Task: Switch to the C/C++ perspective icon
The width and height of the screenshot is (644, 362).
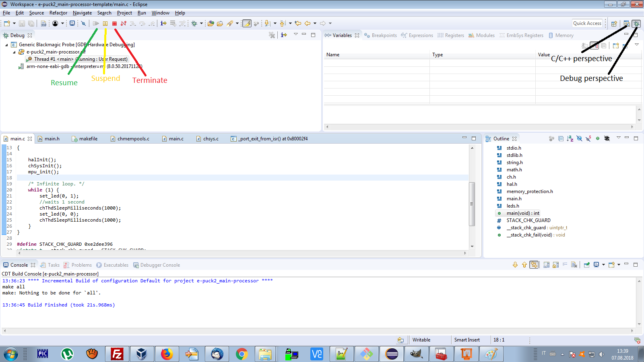Action: (626, 24)
